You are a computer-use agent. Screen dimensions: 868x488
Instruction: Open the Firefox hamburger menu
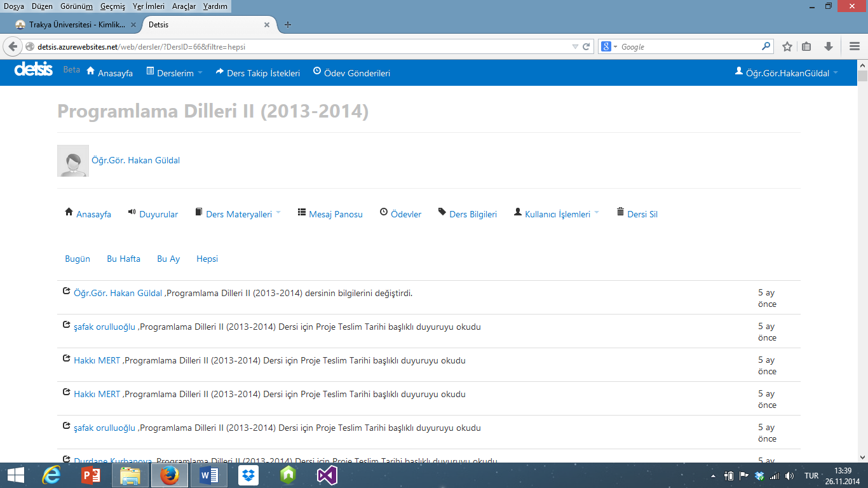click(855, 46)
